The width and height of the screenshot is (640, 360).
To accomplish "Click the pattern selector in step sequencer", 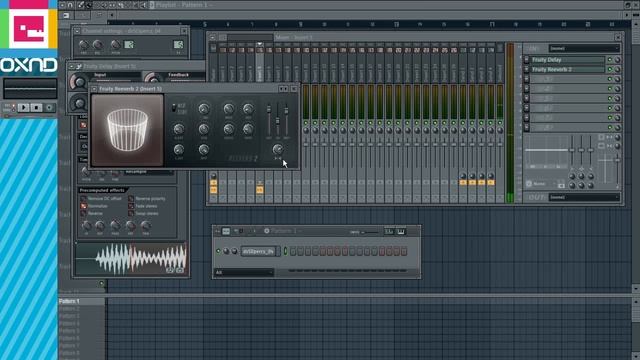I will (x=282, y=231).
